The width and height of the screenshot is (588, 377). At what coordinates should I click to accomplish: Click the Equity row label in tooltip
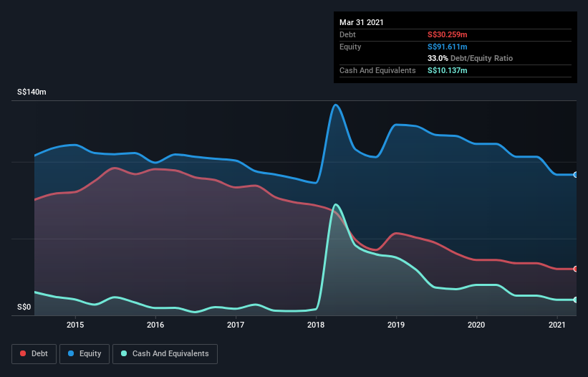coord(350,47)
